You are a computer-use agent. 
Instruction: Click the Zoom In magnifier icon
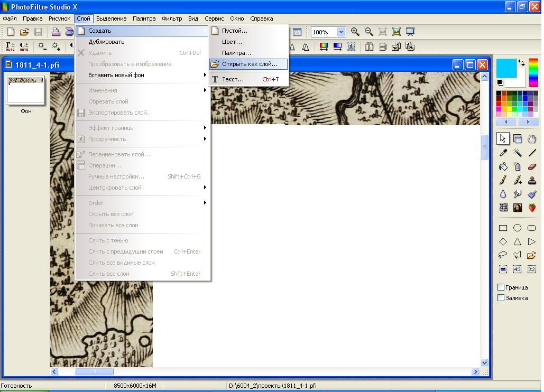click(x=355, y=32)
